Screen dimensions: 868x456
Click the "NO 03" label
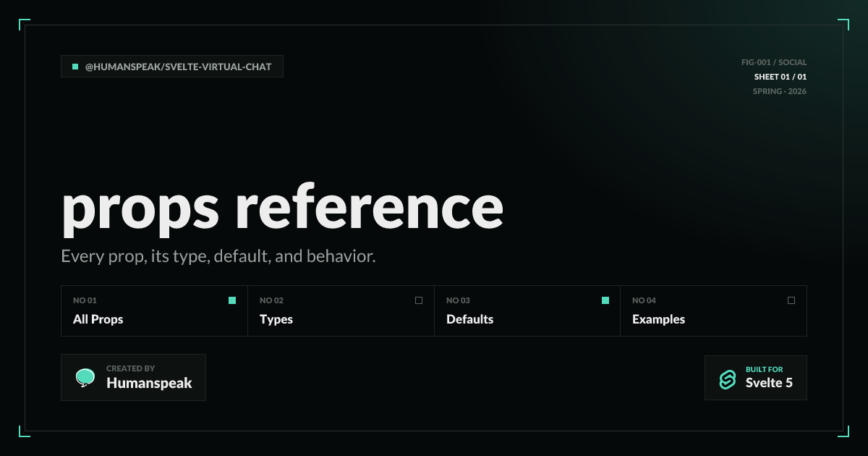tap(458, 300)
